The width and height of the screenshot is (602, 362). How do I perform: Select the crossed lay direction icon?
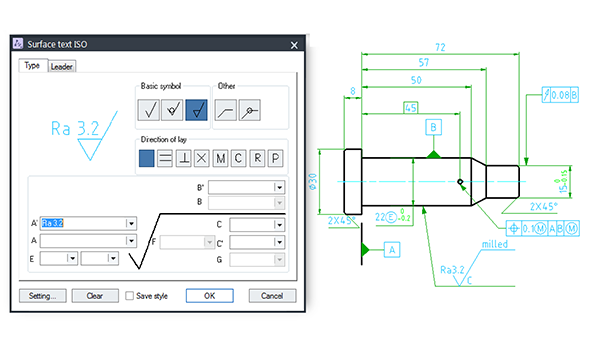click(202, 158)
